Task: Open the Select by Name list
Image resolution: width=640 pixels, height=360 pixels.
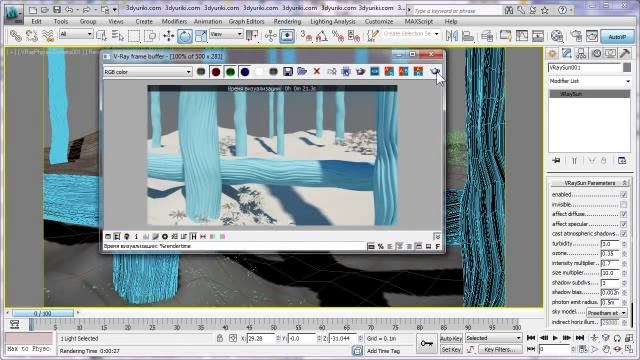Action: pos(118,36)
